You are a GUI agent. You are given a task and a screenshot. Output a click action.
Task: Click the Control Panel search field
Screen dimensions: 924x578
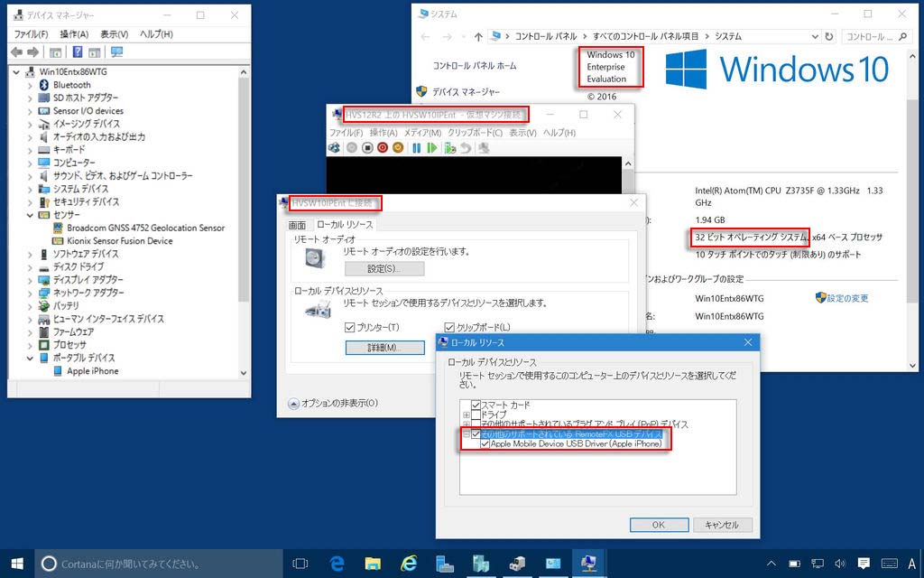(877, 36)
